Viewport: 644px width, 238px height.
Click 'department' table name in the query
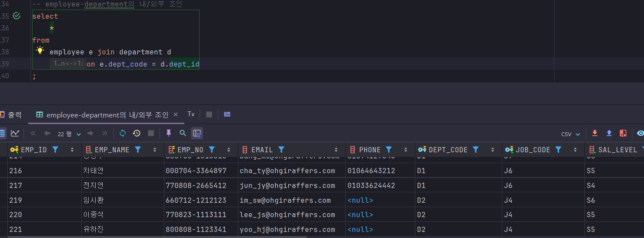[140, 52]
